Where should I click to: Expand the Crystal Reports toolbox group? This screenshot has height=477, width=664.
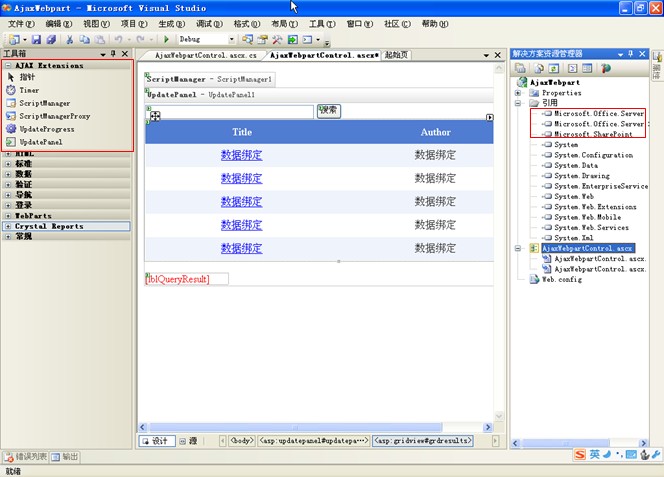pyautogui.click(x=8, y=226)
